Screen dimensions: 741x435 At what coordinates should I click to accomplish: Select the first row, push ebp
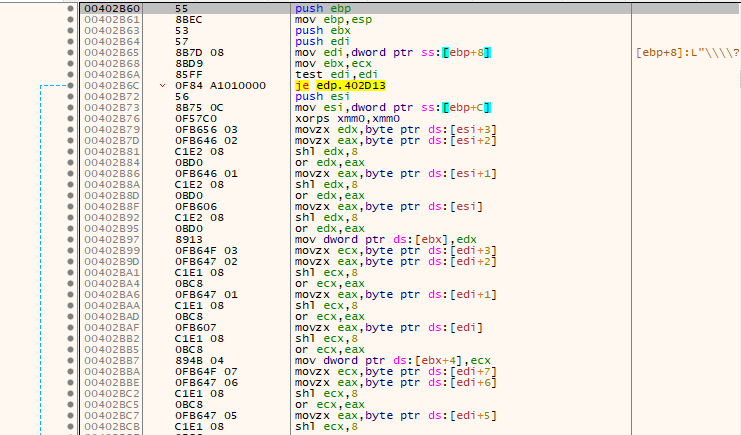click(410, 9)
